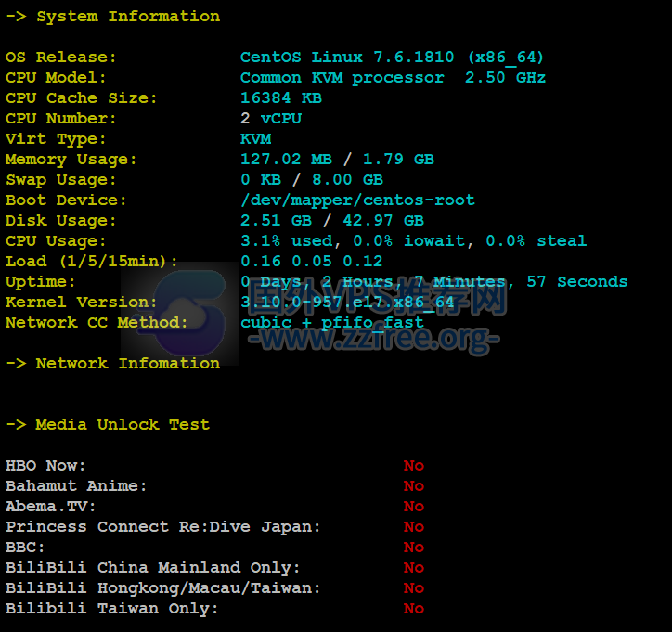Select the 'HBO Now:' row label
The width and height of the screenshot is (672, 632).
[x=45, y=466]
